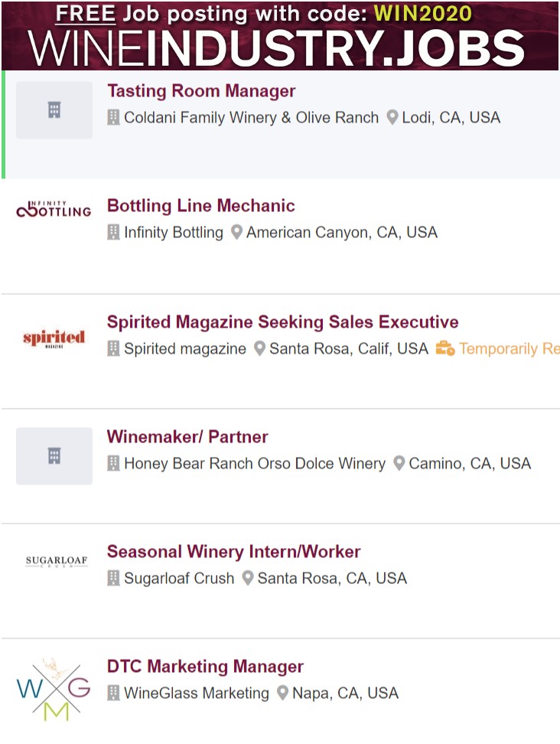Click briefcase icon next to Temporarily Remote

pyautogui.click(x=445, y=348)
